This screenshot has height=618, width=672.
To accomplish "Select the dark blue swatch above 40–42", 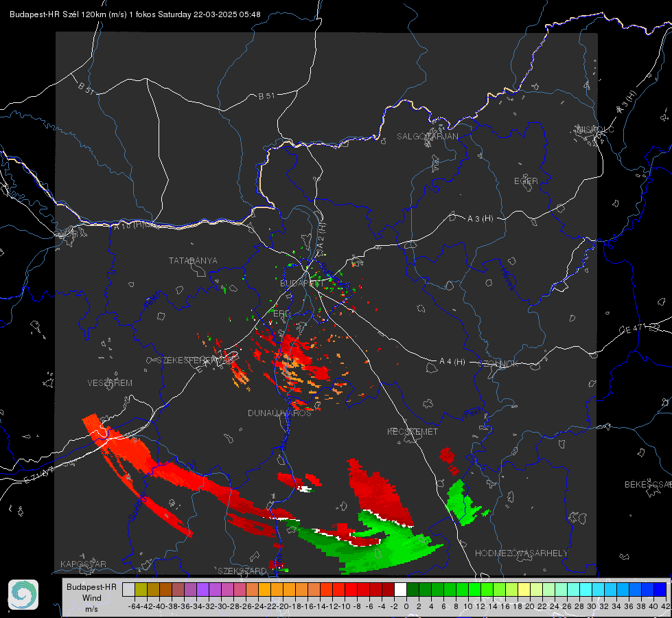I will tap(660, 589).
